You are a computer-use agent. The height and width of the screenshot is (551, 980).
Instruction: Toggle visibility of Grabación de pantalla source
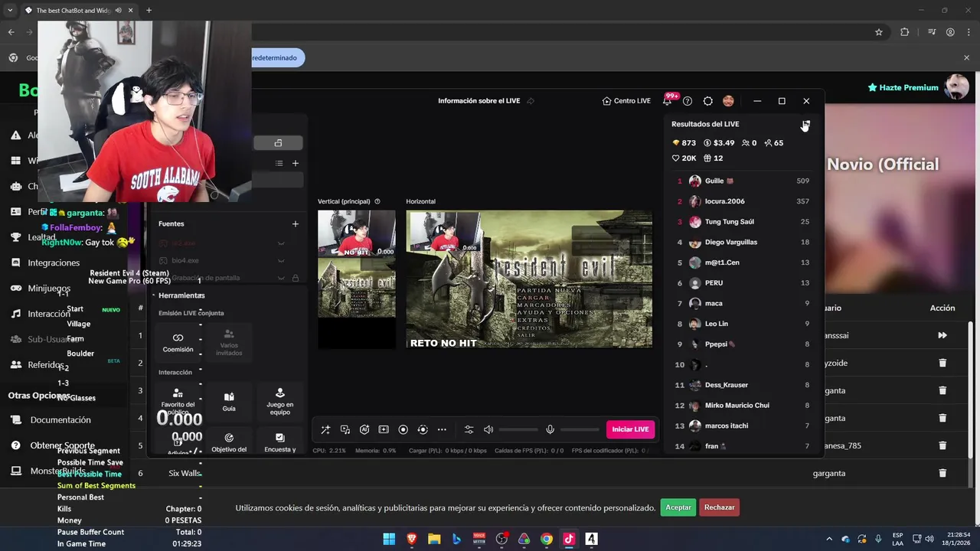pos(281,278)
